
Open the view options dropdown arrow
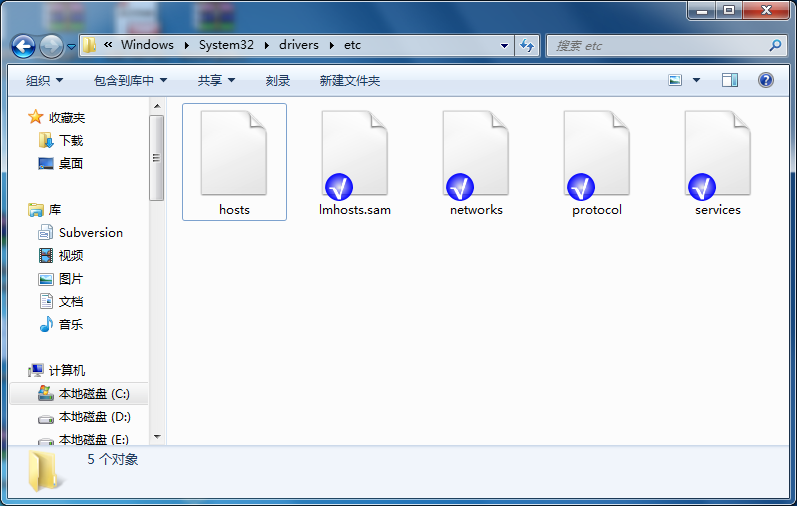click(696, 80)
